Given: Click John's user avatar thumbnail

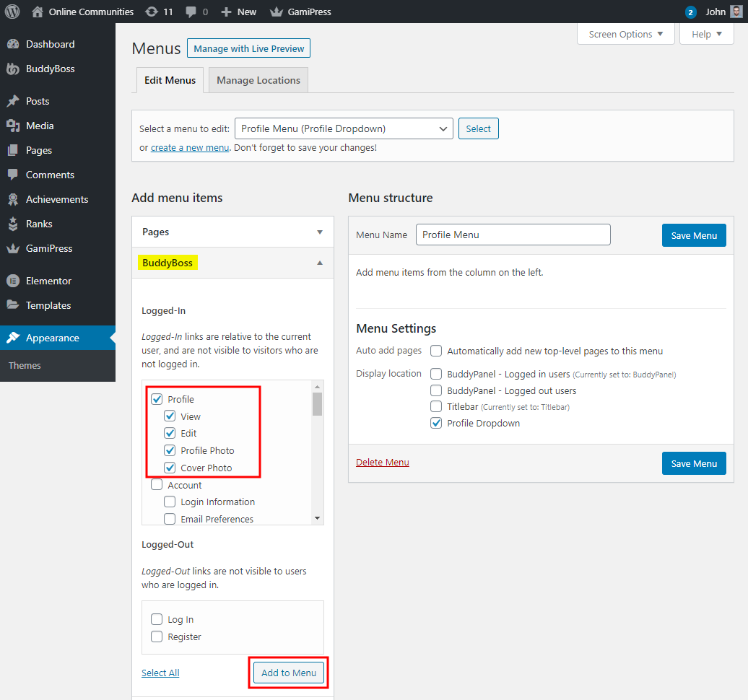Looking at the screenshot, I should [736, 12].
